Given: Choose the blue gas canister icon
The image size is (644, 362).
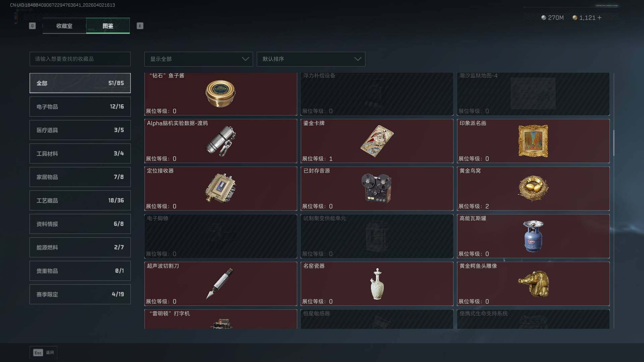Looking at the screenshot, I should click(x=533, y=236).
